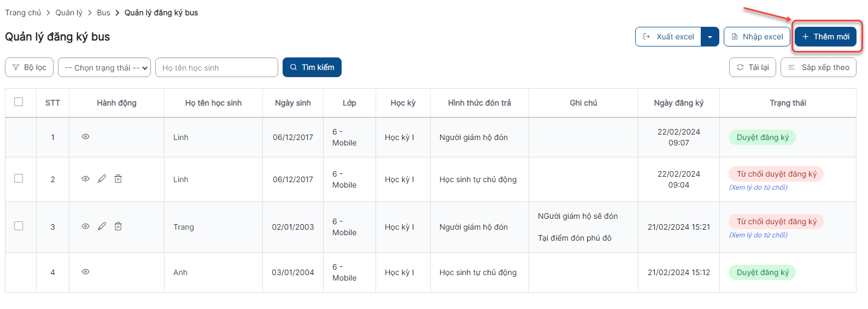868x309 pixels.
Task: Expand the Xuất excel dropdown arrow
Action: tap(709, 37)
